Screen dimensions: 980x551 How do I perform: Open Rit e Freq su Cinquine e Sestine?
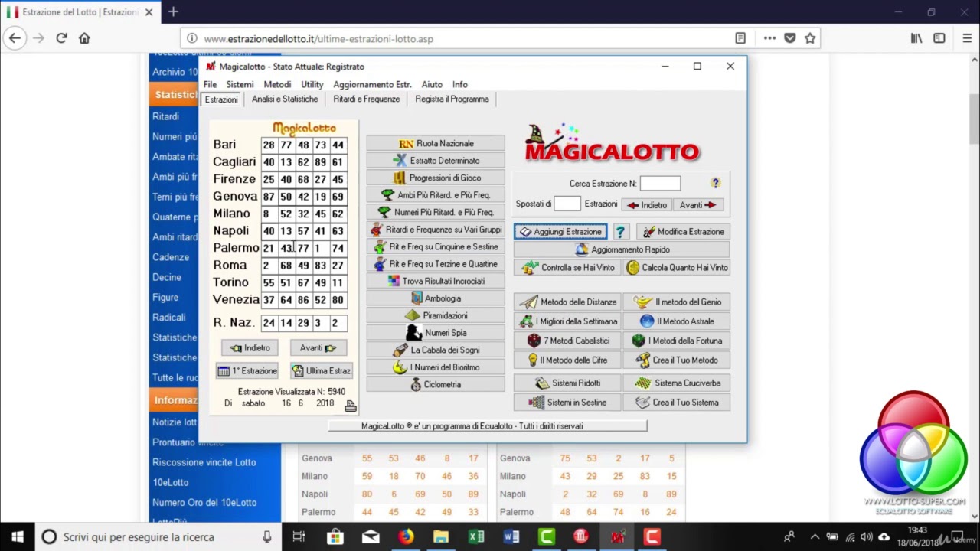point(436,246)
